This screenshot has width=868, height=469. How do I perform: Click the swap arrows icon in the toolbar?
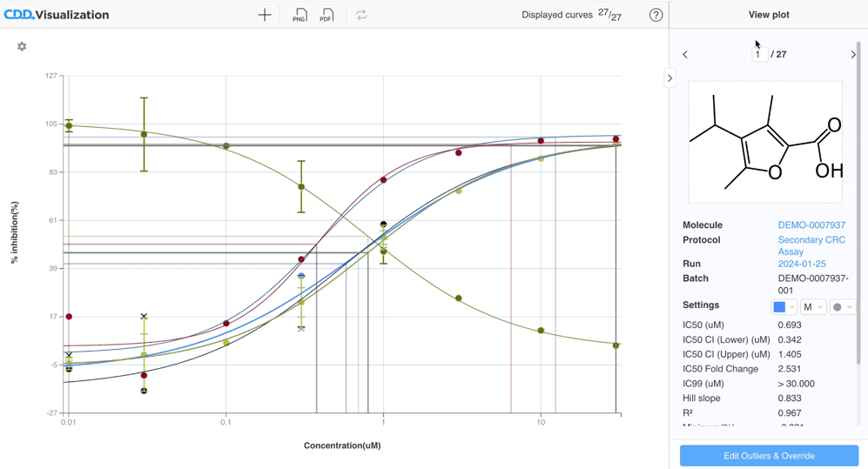(x=361, y=15)
